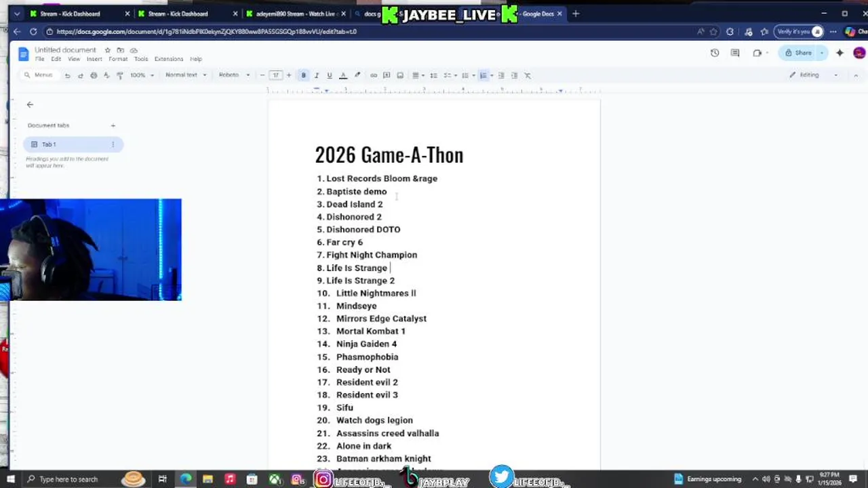
Task: Open the Share options dropdown arrow
Action: 822,53
